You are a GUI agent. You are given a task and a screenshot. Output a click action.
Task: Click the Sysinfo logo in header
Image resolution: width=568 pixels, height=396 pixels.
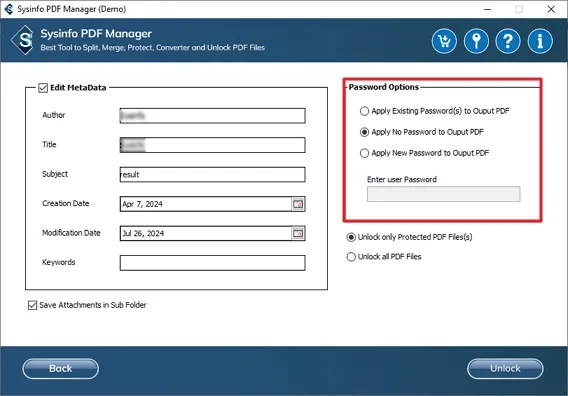click(23, 40)
